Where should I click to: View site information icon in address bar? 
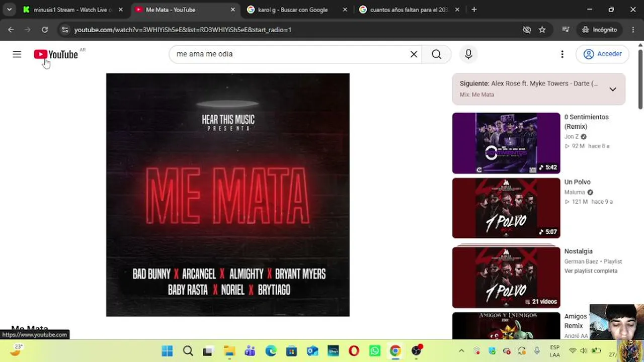point(64,30)
